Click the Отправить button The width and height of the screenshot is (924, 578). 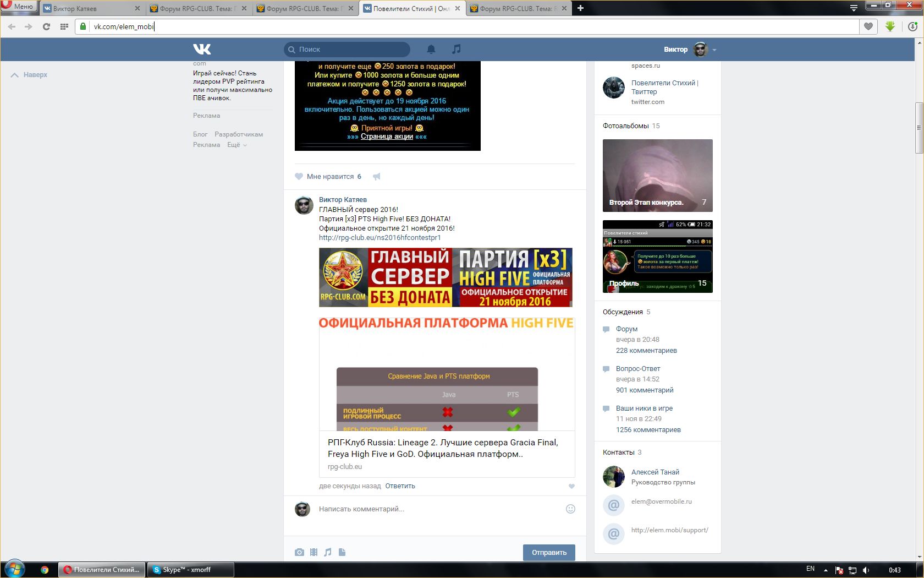tap(549, 553)
